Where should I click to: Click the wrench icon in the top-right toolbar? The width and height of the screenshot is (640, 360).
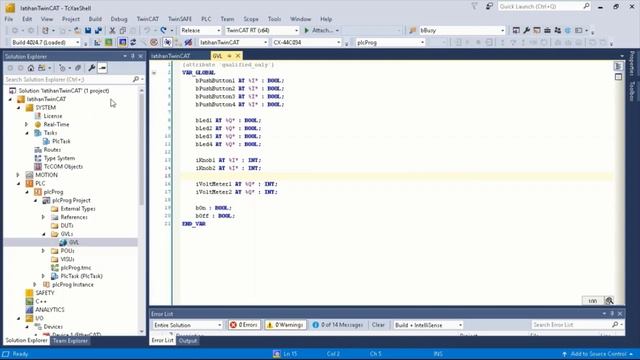[x=527, y=31]
